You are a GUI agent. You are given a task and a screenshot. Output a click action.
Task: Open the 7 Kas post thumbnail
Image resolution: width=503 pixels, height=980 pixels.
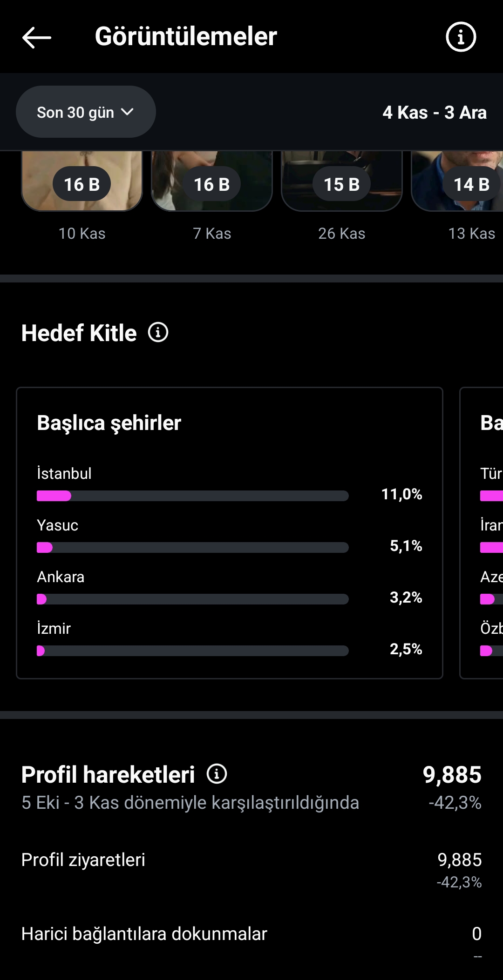(212, 181)
